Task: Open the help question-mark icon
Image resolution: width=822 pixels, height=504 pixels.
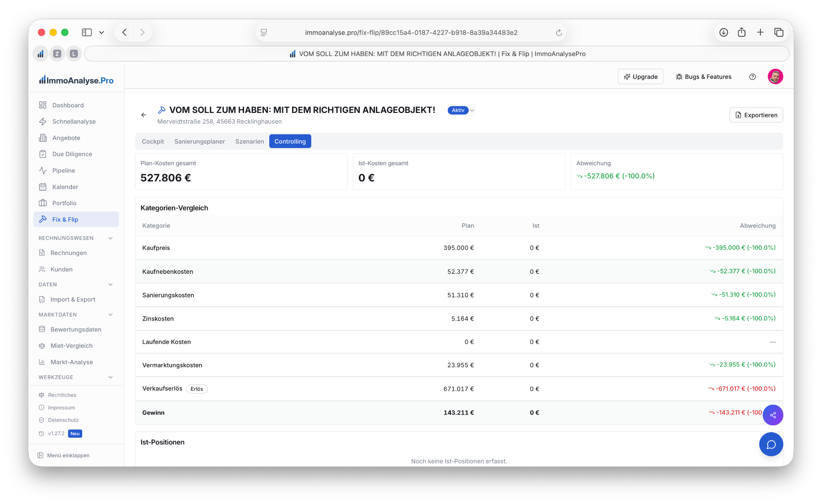Action: click(752, 77)
